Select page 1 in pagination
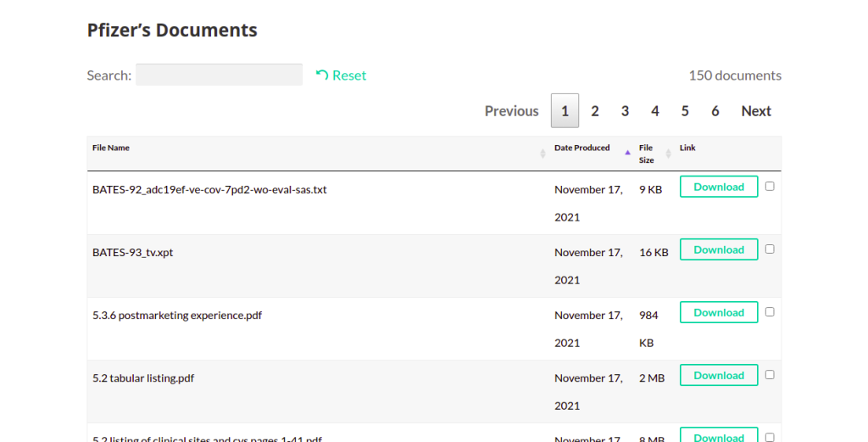 pos(565,111)
